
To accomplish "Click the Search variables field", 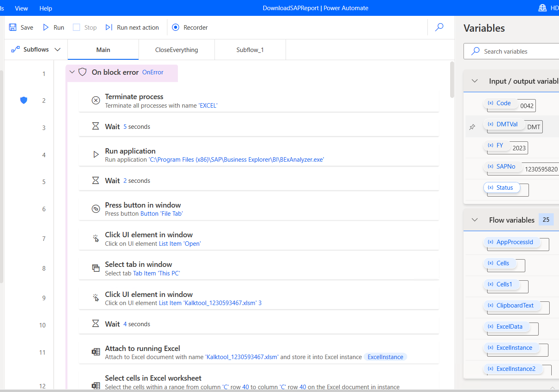I will coord(516,51).
